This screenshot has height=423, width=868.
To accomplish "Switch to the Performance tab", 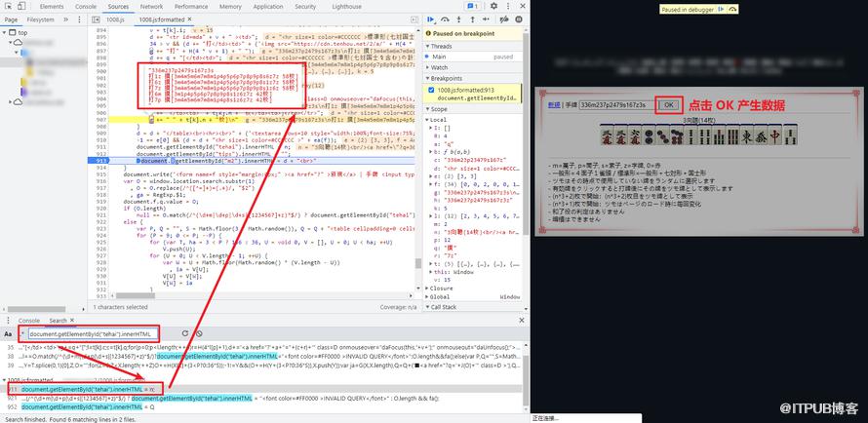I will (x=191, y=7).
